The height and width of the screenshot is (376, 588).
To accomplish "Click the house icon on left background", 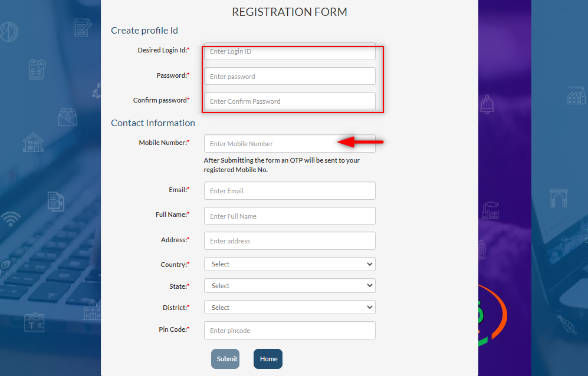I will click(33, 143).
